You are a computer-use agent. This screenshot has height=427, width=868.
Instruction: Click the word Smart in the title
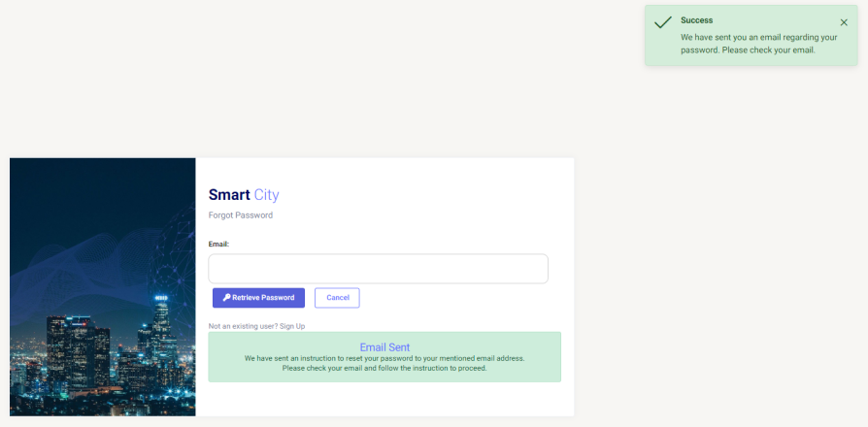(229, 195)
